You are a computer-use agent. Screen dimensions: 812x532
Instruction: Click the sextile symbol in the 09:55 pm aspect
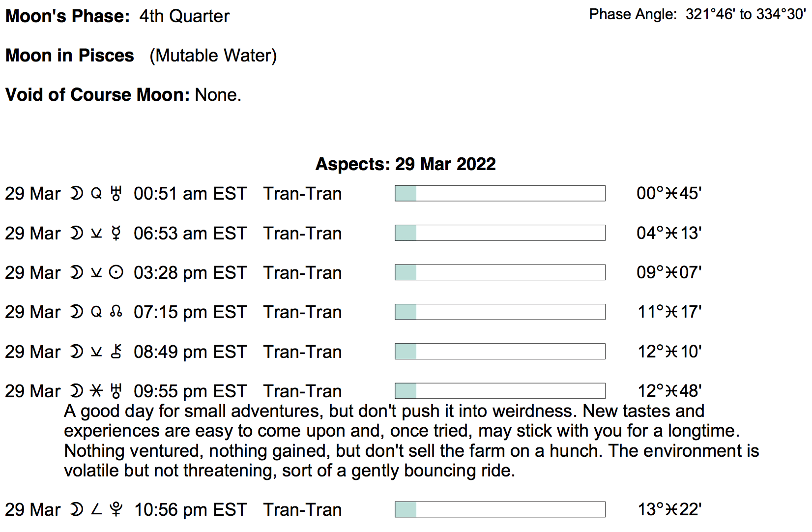point(97,391)
